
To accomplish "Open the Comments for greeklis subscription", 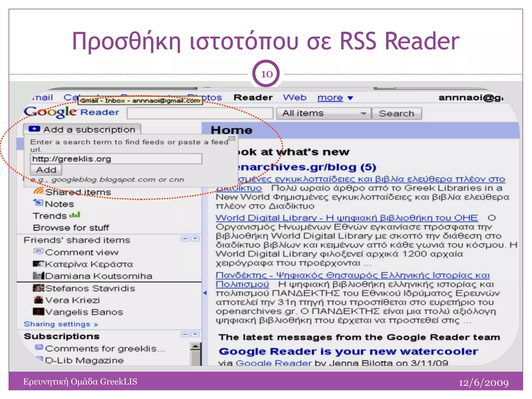I will click(x=105, y=349).
